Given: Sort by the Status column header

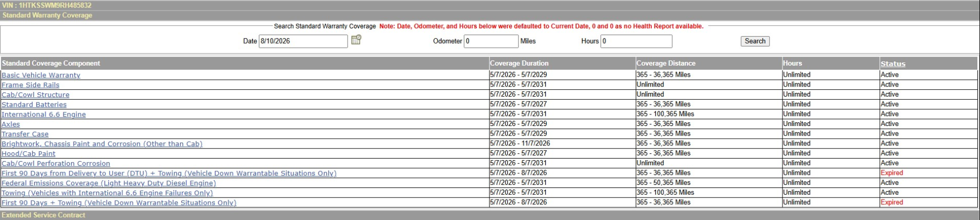Looking at the screenshot, I should coord(893,64).
